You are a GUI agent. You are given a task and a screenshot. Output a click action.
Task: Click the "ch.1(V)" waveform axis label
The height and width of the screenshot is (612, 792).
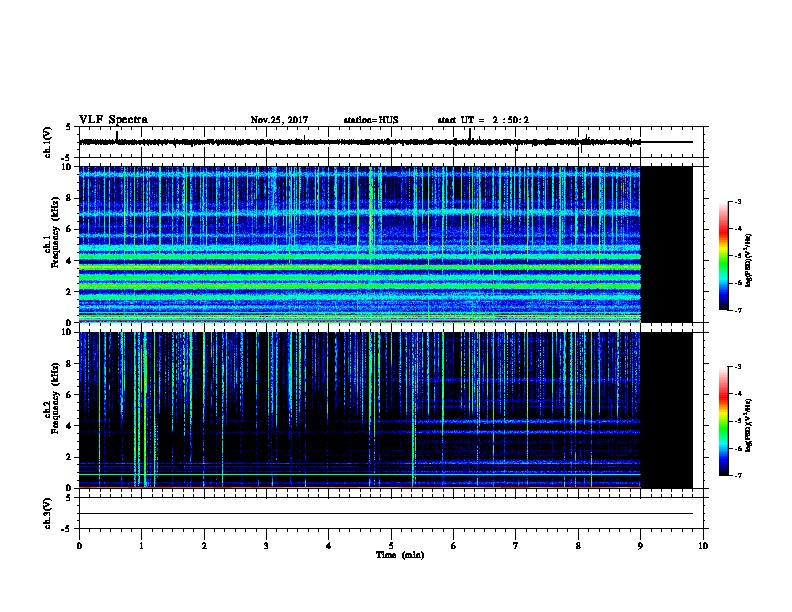(48, 142)
